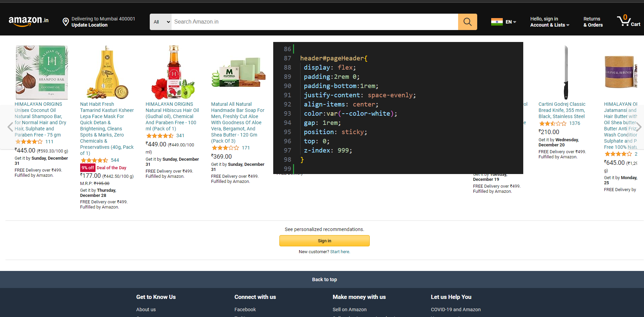The width and height of the screenshot is (644, 317).
Task: Open Matural Handmade Bar Soap title
Action: (x=238, y=123)
